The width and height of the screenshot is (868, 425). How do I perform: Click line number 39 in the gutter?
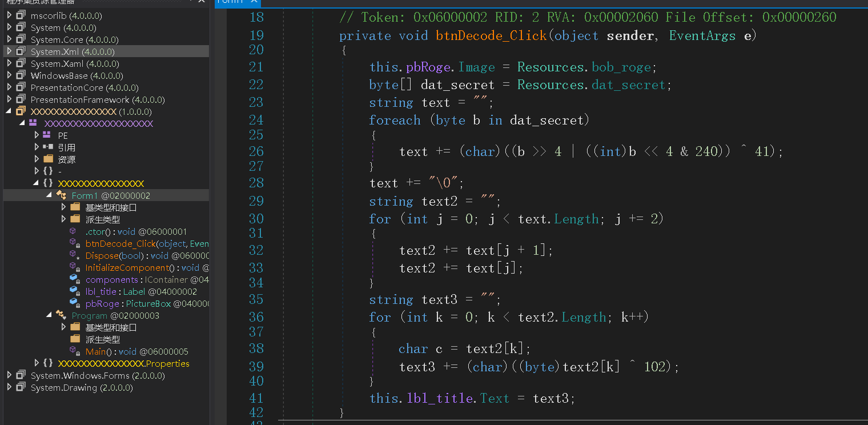(x=256, y=367)
